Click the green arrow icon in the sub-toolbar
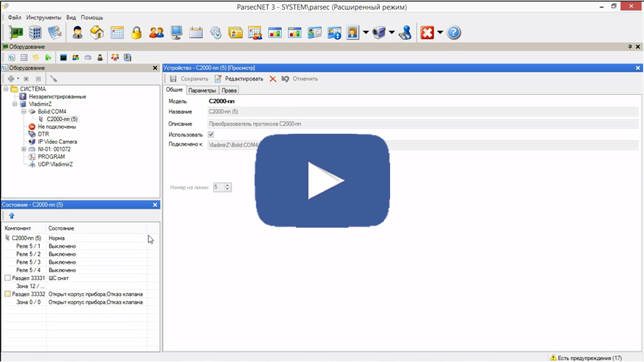 click(x=49, y=58)
